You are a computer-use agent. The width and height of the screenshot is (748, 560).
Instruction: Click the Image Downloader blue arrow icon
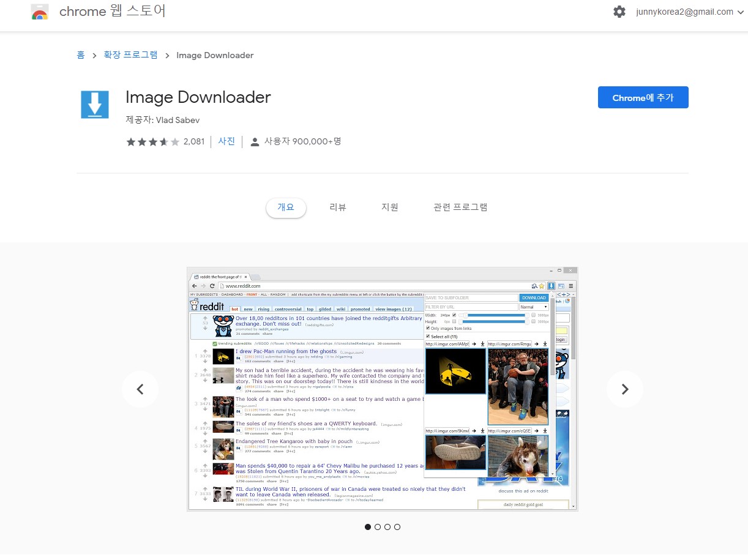click(95, 105)
